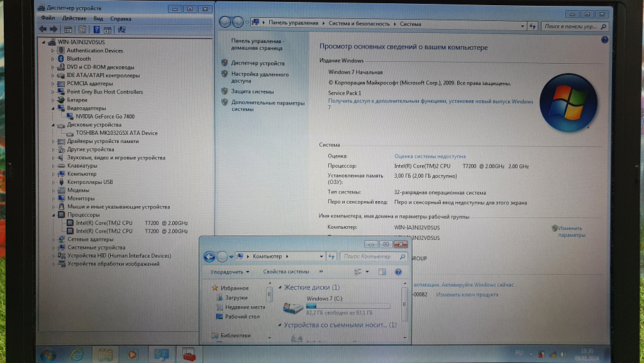Open the Вид menu in Device Manager
The height and width of the screenshot is (363, 644).
[98, 19]
